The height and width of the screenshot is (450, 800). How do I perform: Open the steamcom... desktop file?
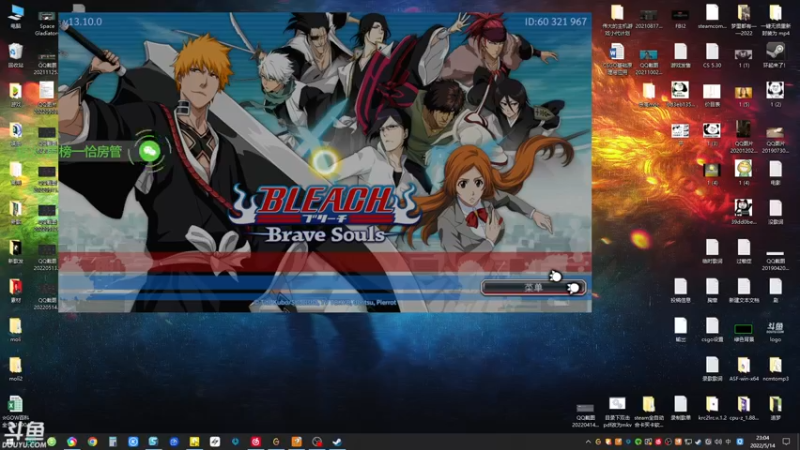point(712,17)
